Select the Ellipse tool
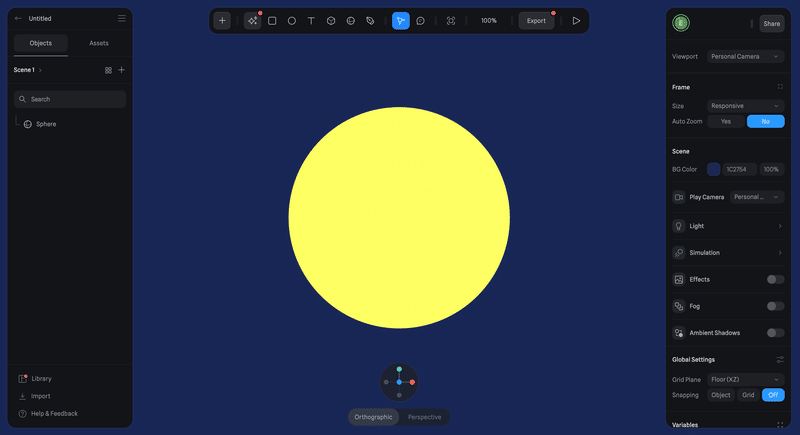Viewport: 800px width, 435px height. [x=291, y=21]
